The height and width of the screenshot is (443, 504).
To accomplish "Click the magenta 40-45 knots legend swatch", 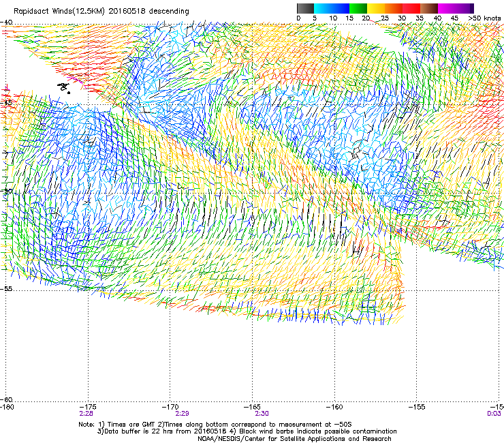I will (x=447, y=8).
